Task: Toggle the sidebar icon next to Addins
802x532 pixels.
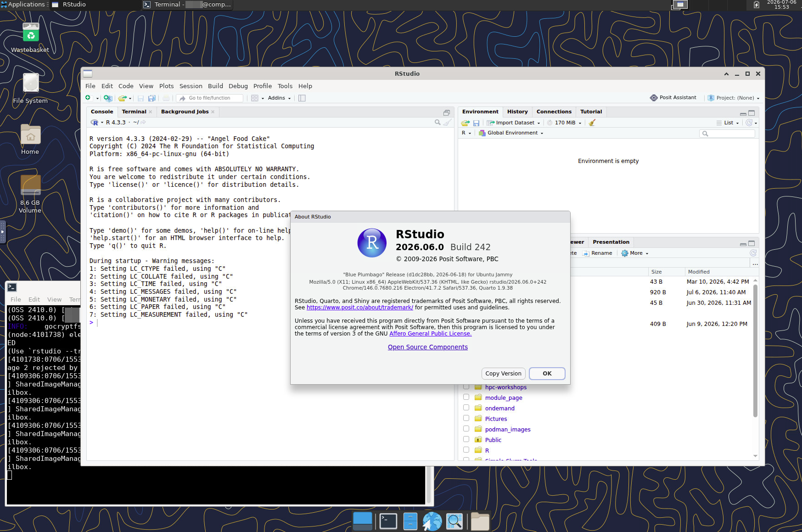Action: click(302, 98)
